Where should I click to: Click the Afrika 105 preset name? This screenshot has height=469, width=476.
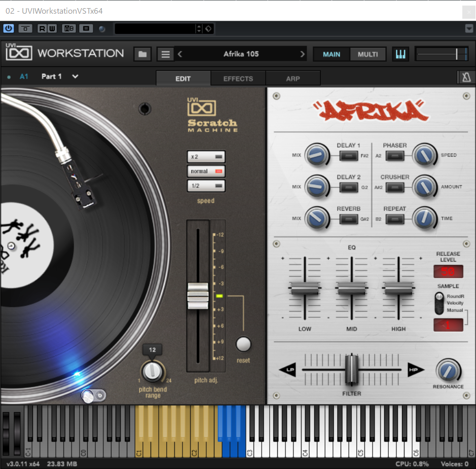tap(241, 54)
